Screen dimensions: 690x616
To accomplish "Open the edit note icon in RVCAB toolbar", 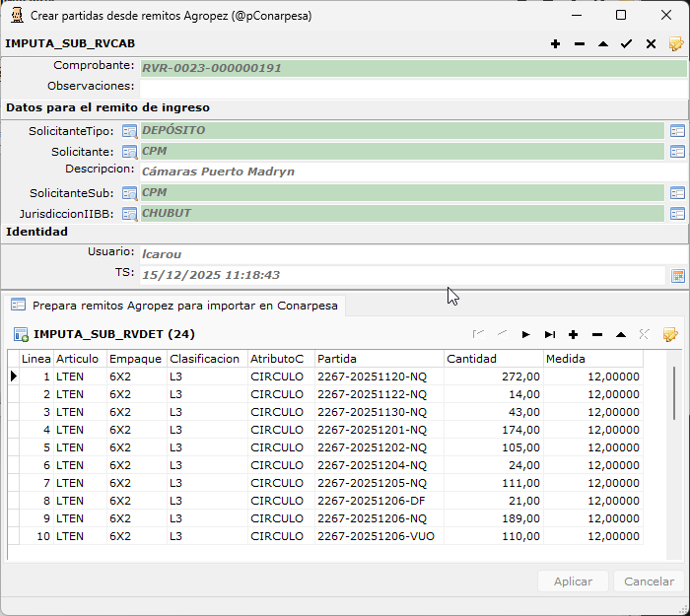I will (x=675, y=44).
